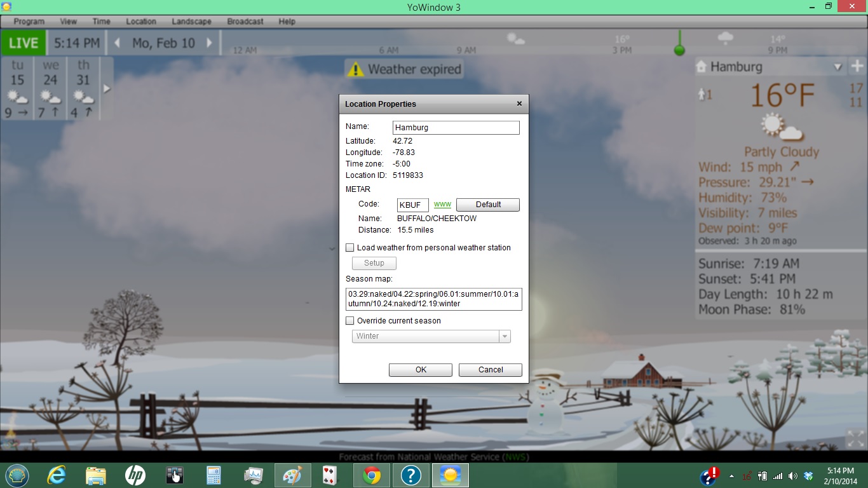The height and width of the screenshot is (488, 868).
Task: Click the previous day arrow icon
Action: [117, 43]
